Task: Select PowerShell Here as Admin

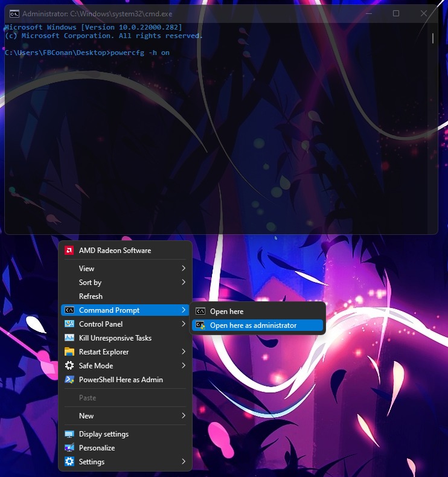Action: point(125,380)
